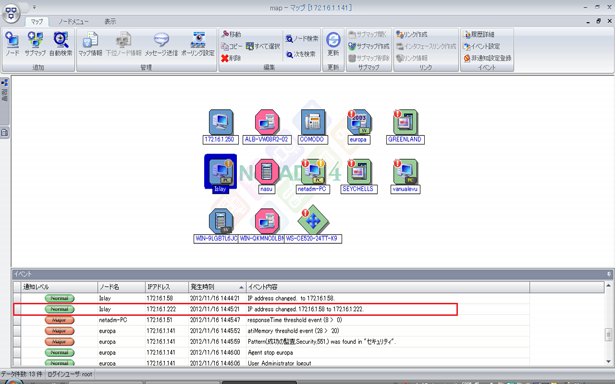
Task: Select the Islay event with IP 172.16.1.58
Action: pyautogui.click(x=271, y=298)
